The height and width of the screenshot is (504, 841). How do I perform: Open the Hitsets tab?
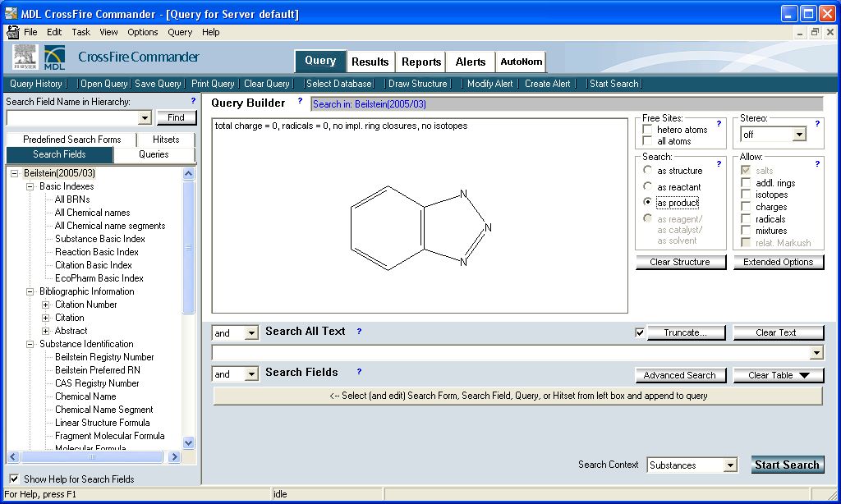[166, 140]
